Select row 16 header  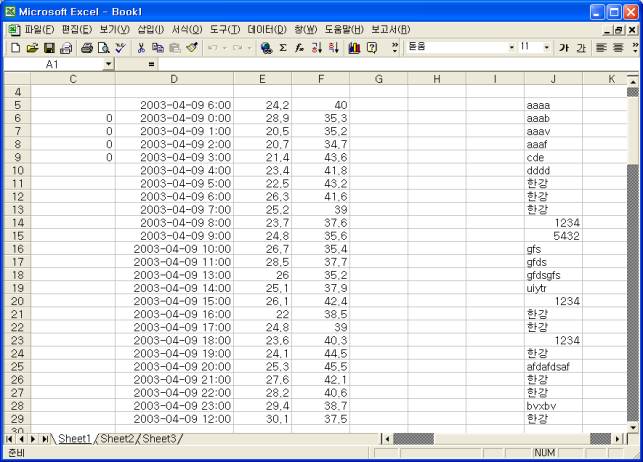pyautogui.click(x=17, y=248)
